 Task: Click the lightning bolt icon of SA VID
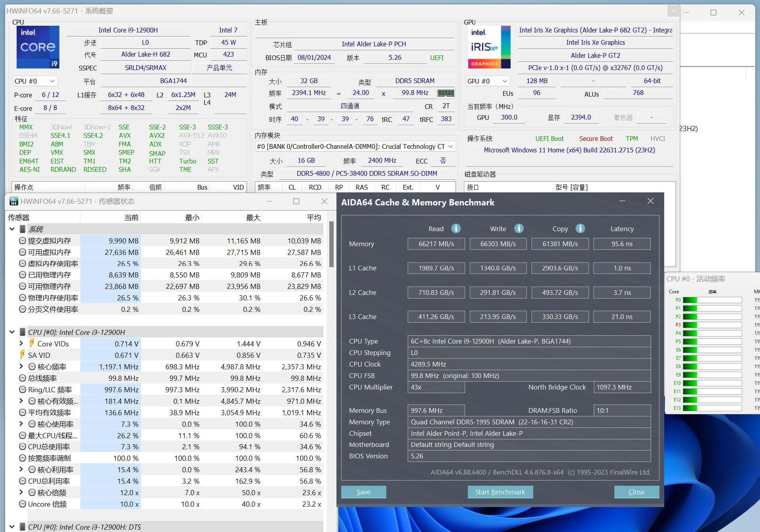coord(23,355)
